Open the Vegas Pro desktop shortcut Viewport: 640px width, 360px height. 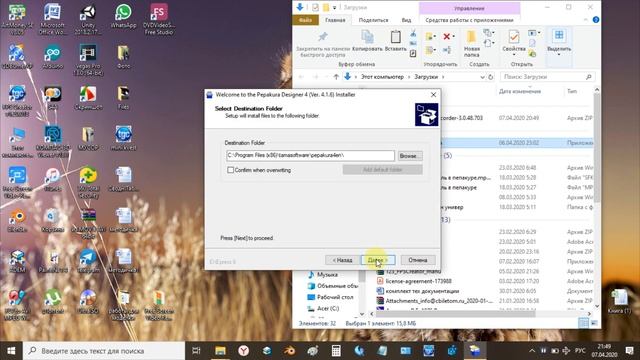click(88, 60)
